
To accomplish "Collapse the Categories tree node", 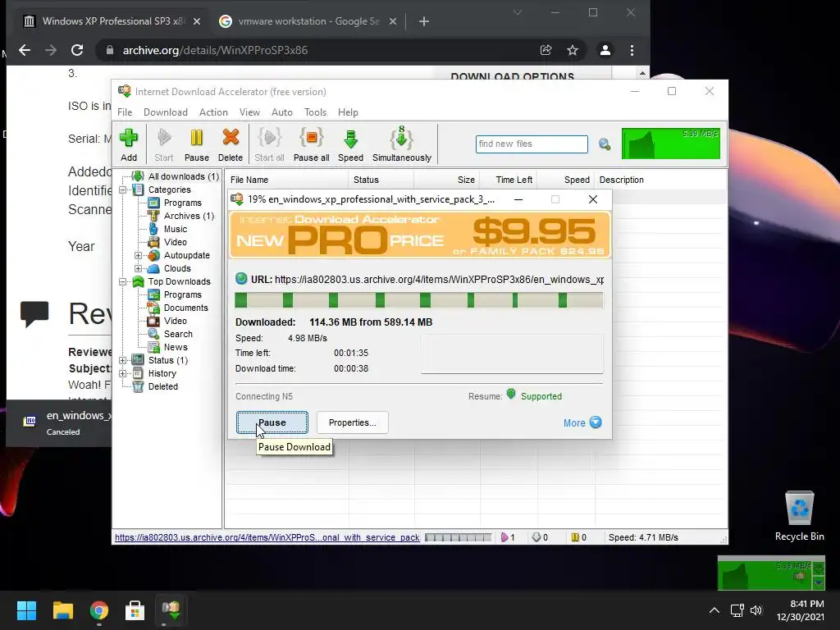I will [x=123, y=189].
